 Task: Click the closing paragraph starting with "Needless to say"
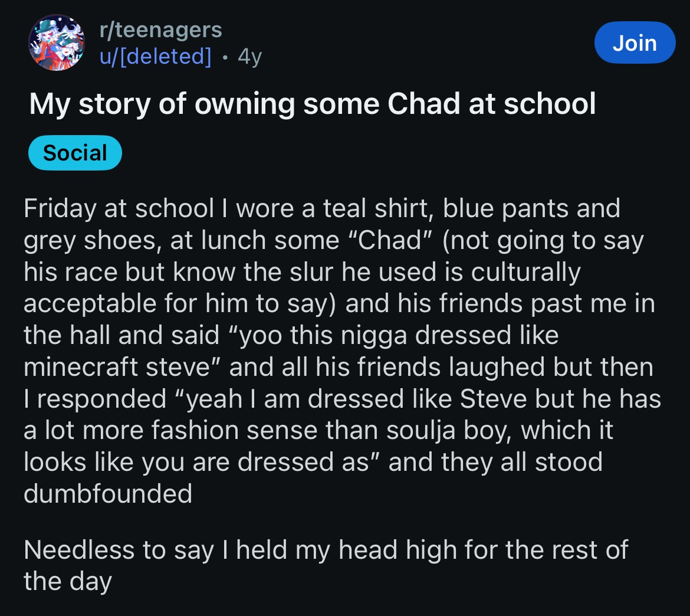(326, 550)
